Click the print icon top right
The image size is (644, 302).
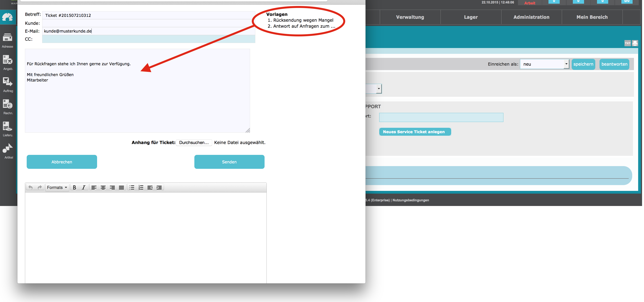coord(635,43)
